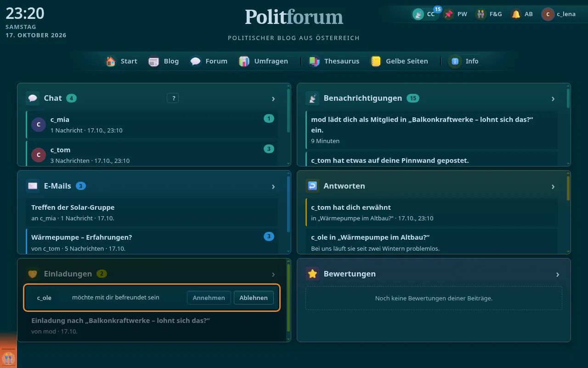Open the Forum speech bubble icon
588x368 pixels.
click(x=196, y=61)
